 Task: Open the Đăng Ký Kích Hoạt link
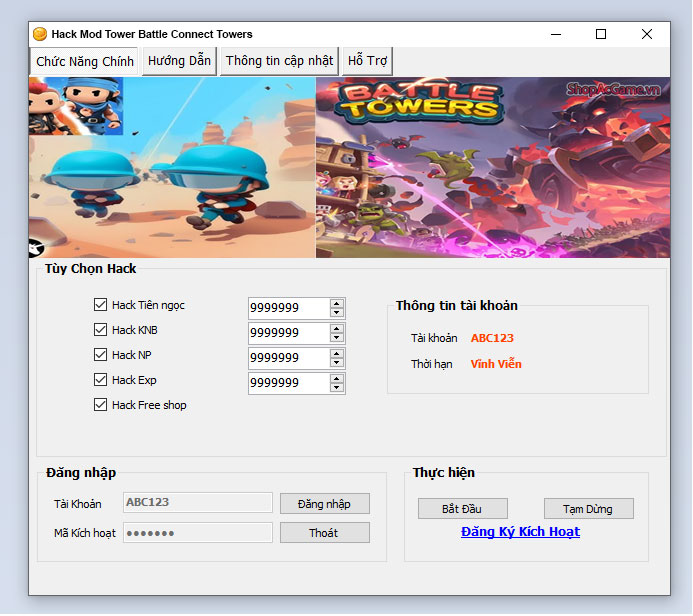pos(520,532)
